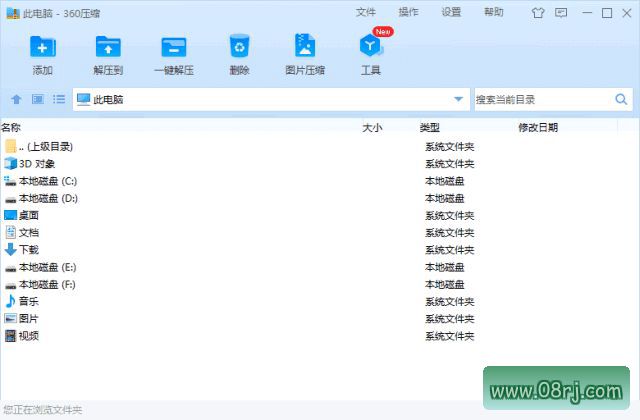Select 本地磁盘 (C:) name
Image resolution: width=640 pixels, height=420 pixels.
tap(48, 181)
